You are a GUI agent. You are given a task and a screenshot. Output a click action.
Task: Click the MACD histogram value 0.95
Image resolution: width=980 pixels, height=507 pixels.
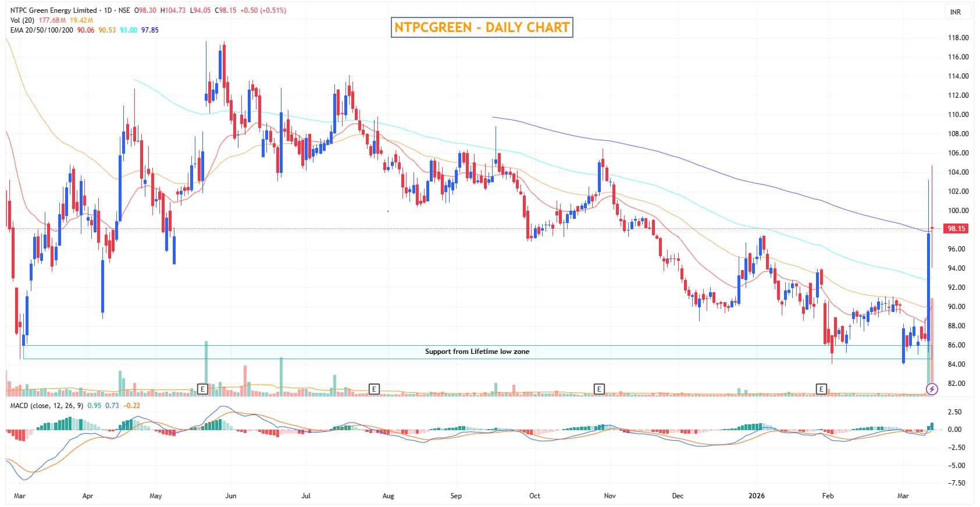(94, 406)
